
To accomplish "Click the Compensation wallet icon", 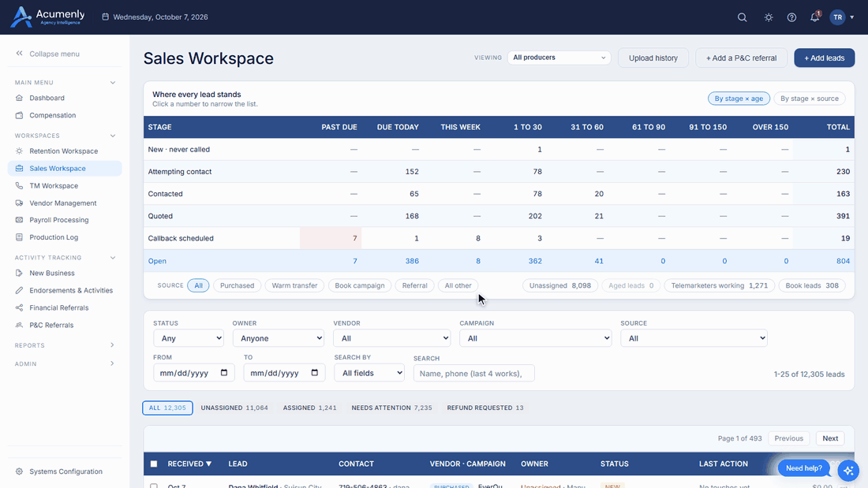I will coord(20,115).
